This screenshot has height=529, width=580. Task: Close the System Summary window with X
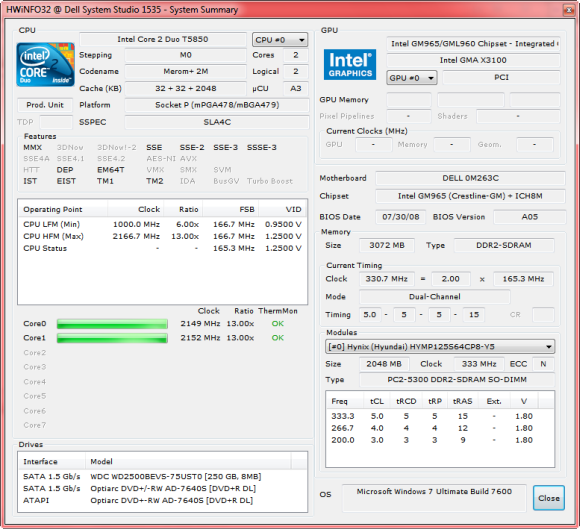569,10
